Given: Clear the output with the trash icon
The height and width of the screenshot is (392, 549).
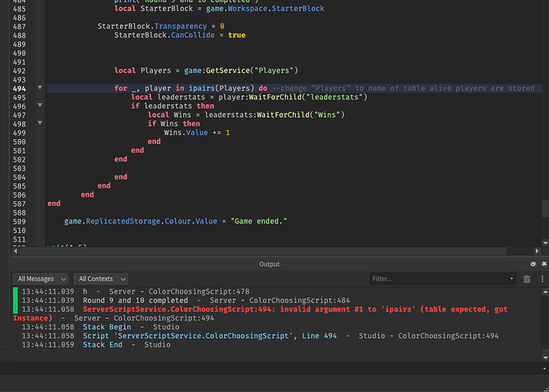Looking at the screenshot, I should click(x=527, y=279).
